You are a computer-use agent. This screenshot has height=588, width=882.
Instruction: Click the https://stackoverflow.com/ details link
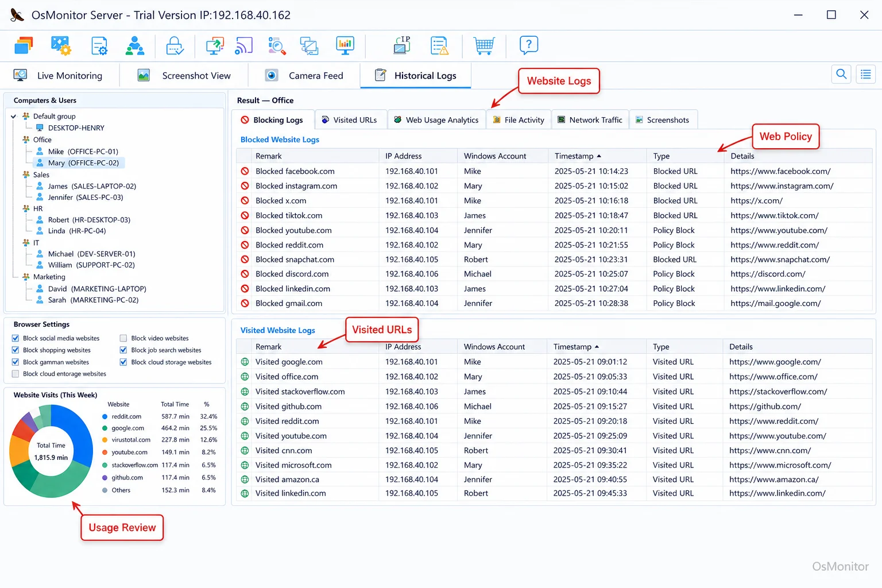(x=778, y=392)
